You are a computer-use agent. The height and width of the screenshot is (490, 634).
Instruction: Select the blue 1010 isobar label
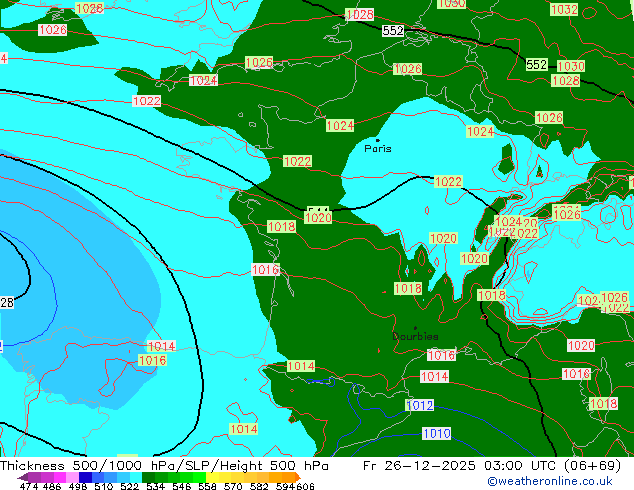(436, 433)
